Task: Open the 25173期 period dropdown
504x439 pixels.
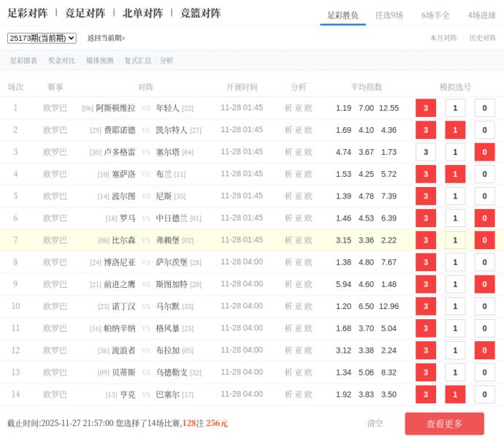Action: 42,38
